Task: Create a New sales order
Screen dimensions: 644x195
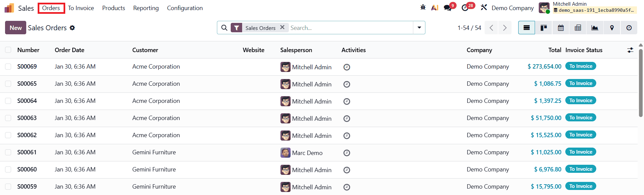Action: coord(15,28)
